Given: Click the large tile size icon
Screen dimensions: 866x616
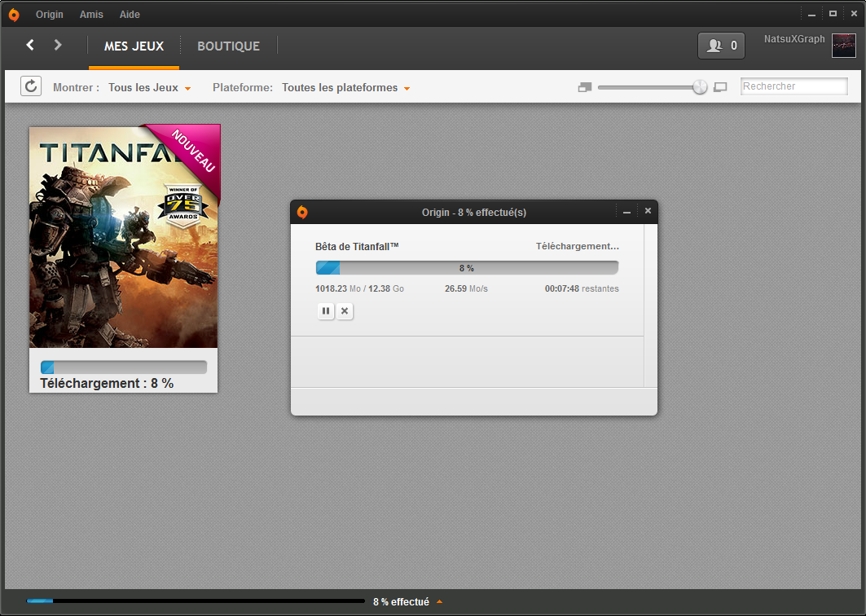Looking at the screenshot, I should 720,87.
